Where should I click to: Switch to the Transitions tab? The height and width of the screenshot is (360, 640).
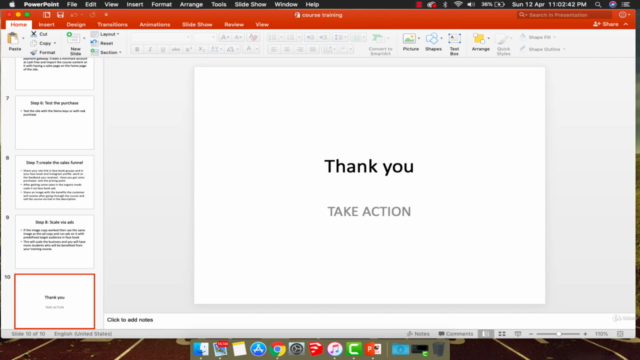click(112, 24)
